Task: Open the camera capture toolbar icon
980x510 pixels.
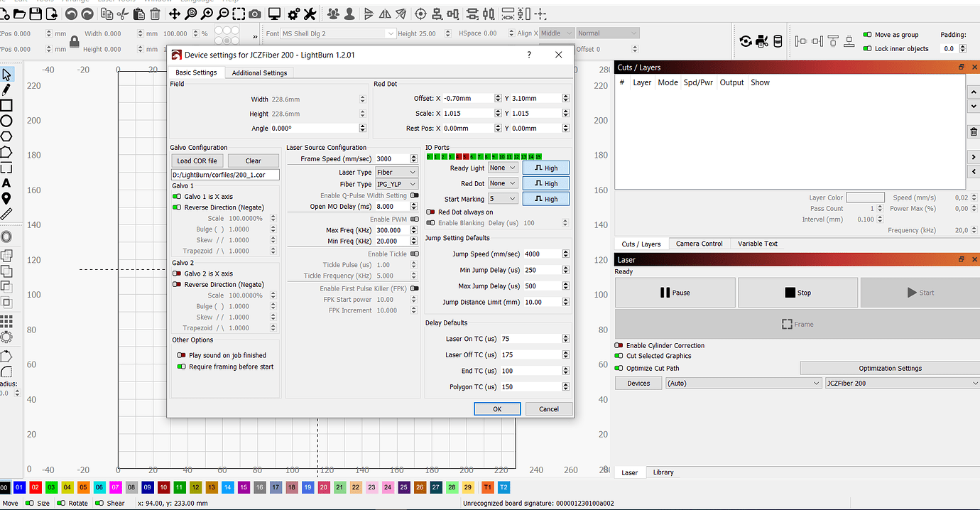Action: click(x=254, y=13)
